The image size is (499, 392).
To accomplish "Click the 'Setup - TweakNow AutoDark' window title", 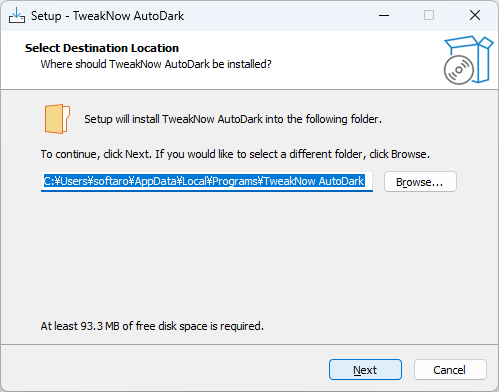I will point(107,16).
